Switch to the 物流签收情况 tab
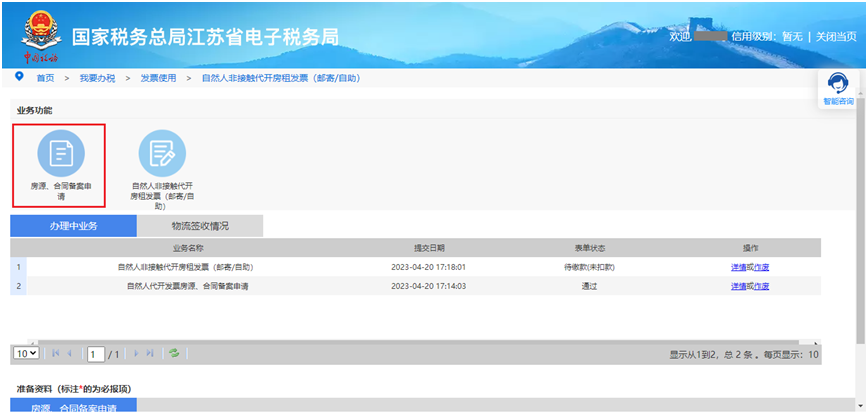The width and height of the screenshot is (868, 420). point(200,226)
